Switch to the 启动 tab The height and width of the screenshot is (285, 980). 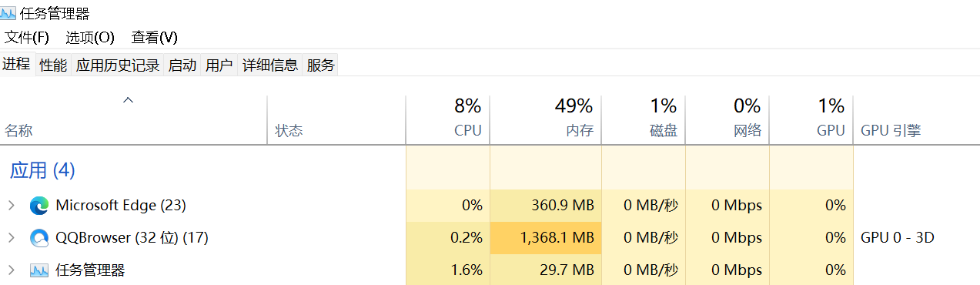pyautogui.click(x=182, y=65)
